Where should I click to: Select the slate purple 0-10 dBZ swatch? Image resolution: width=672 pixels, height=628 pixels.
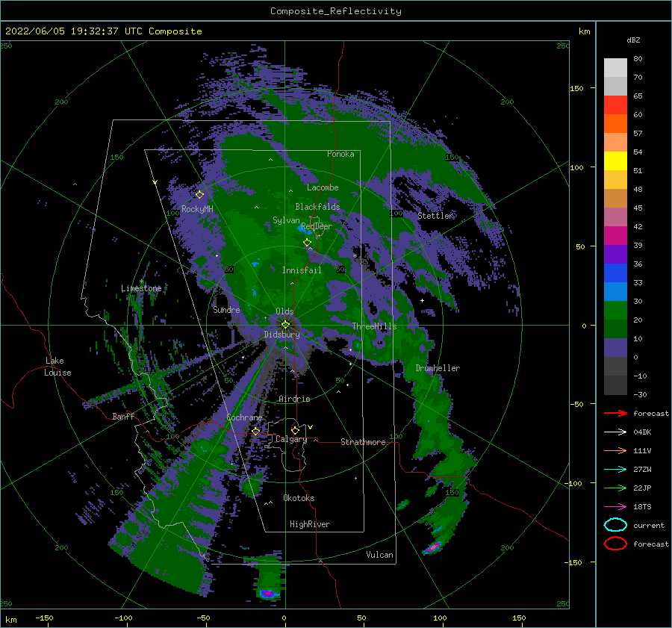(x=615, y=348)
